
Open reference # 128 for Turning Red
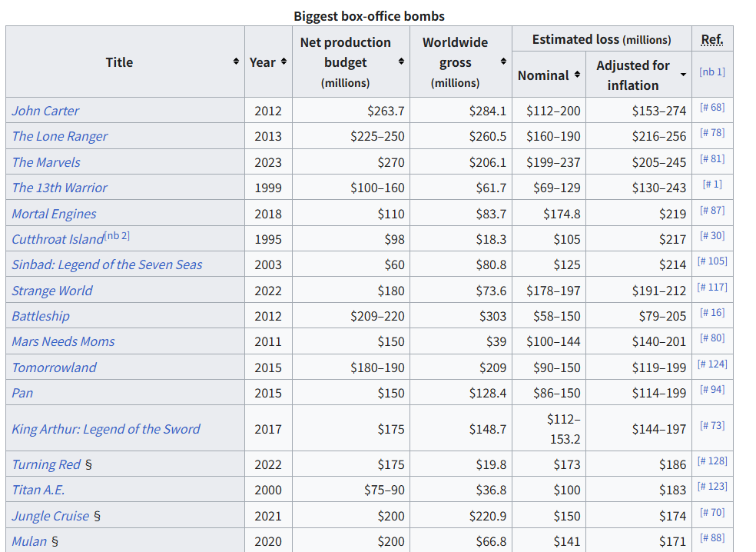point(712,461)
